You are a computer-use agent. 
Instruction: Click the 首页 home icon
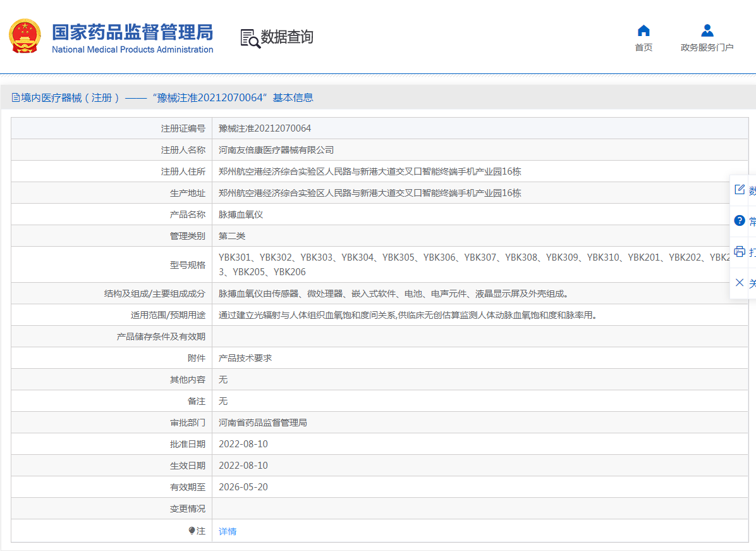tap(643, 30)
